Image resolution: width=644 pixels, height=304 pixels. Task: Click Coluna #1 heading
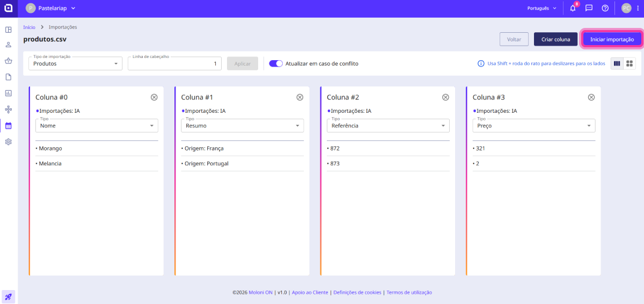click(x=197, y=97)
